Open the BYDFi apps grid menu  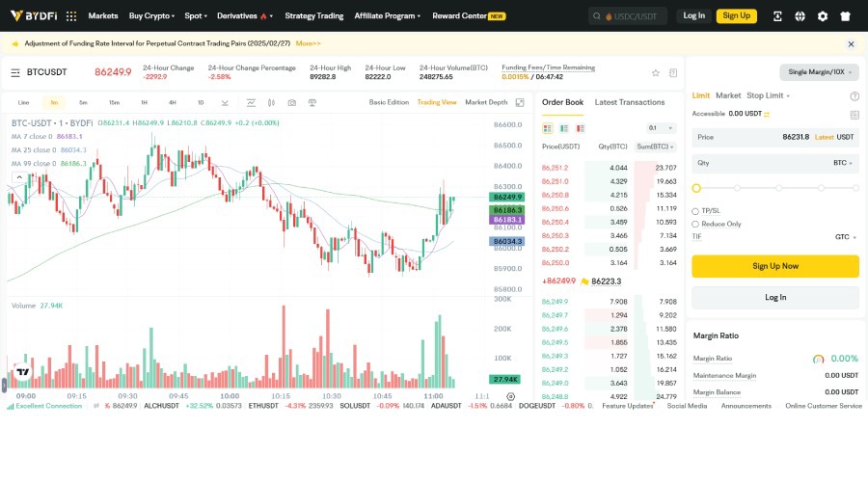tap(71, 16)
